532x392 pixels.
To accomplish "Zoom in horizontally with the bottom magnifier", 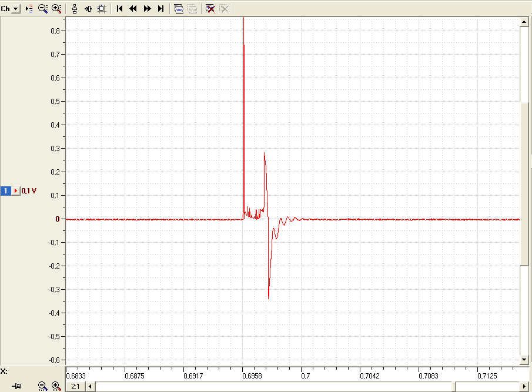I will pyautogui.click(x=56, y=386).
